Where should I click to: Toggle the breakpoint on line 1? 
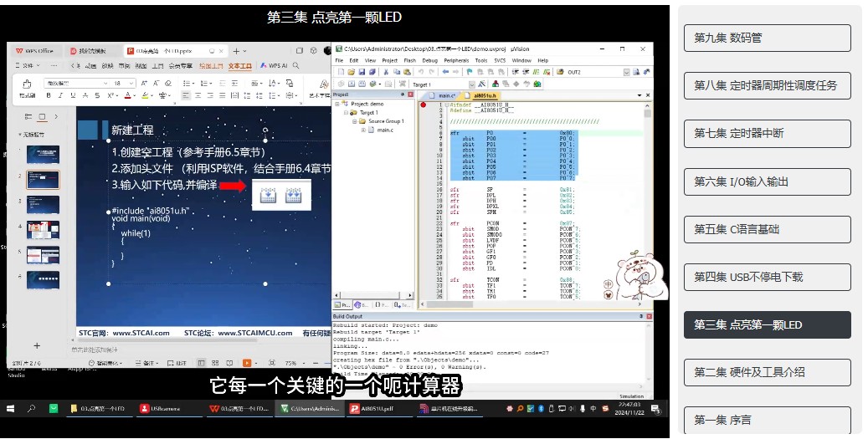pyautogui.click(x=424, y=105)
